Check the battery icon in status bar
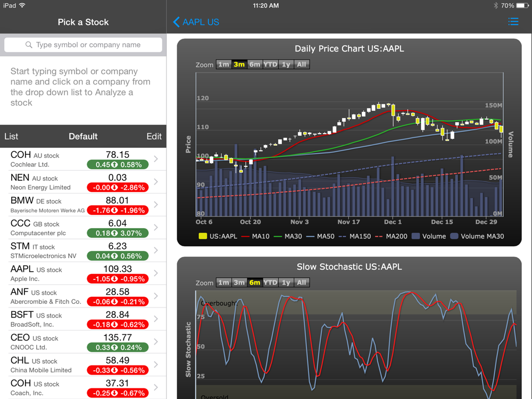Screen dimensions: 532x399 (522, 5)
